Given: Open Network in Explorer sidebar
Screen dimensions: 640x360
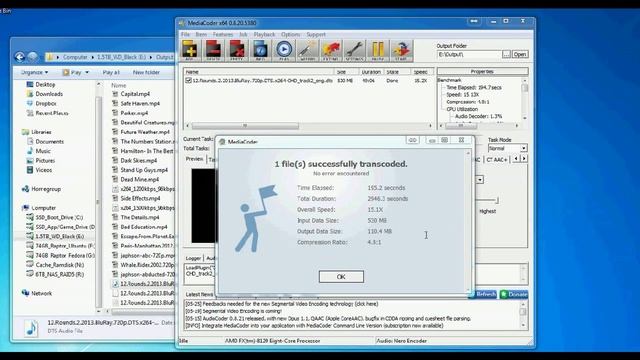Looking at the screenshot, I should (41, 293).
